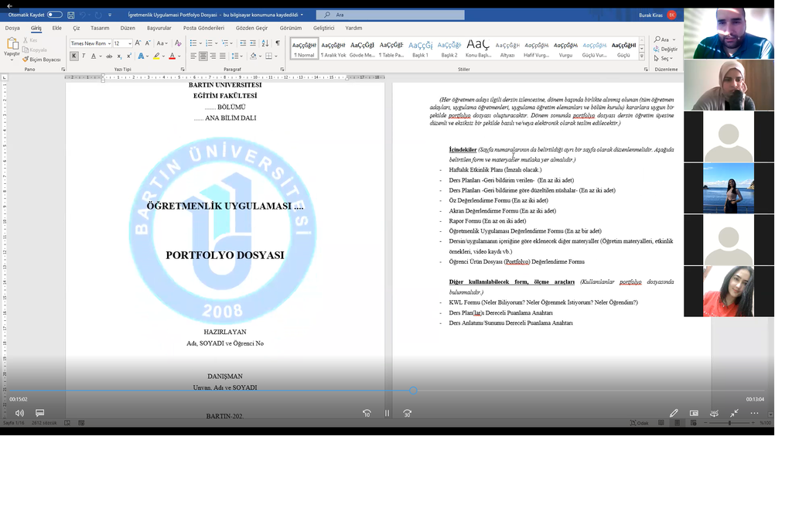Rewind video 10 seconds
The width and height of the screenshot is (792, 532).
(x=367, y=413)
